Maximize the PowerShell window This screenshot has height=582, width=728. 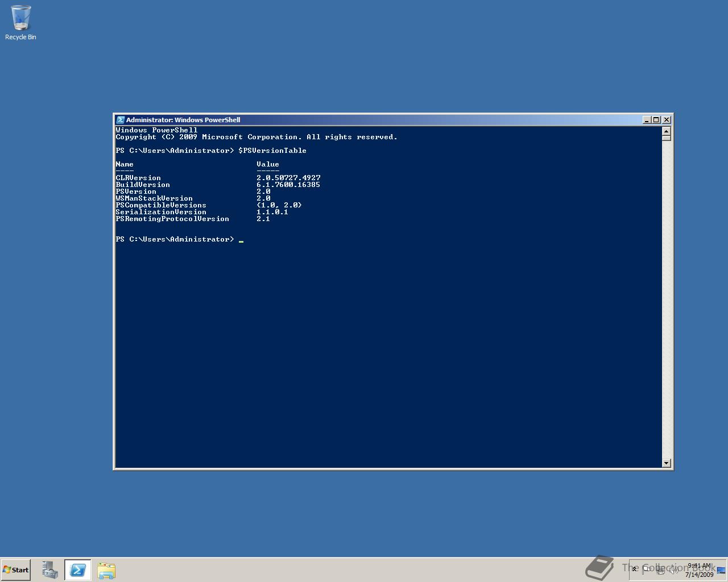pos(656,120)
